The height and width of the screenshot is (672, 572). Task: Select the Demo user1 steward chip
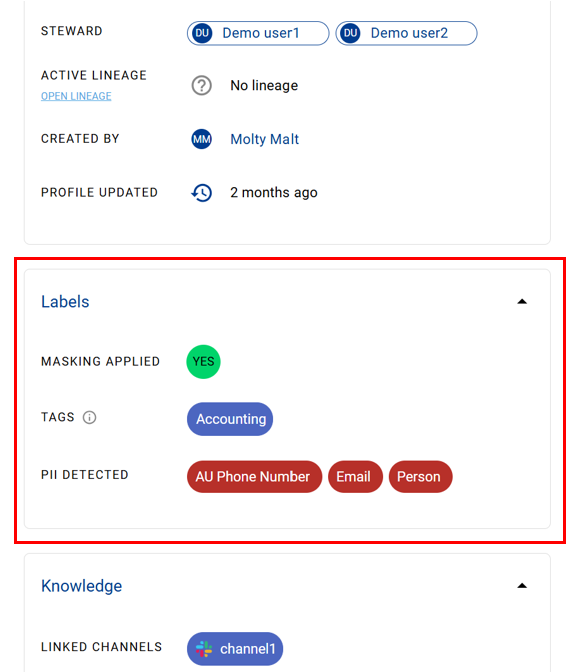[x=258, y=33]
